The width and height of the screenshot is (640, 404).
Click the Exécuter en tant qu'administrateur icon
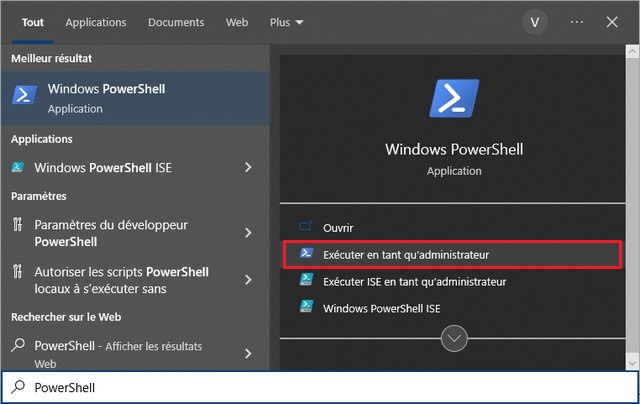pos(306,253)
